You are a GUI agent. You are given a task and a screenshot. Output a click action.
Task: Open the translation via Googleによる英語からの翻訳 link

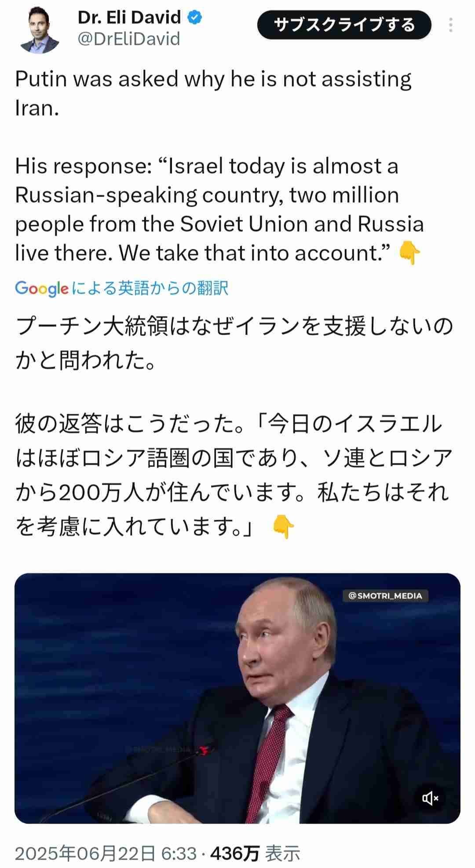(123, 287)
